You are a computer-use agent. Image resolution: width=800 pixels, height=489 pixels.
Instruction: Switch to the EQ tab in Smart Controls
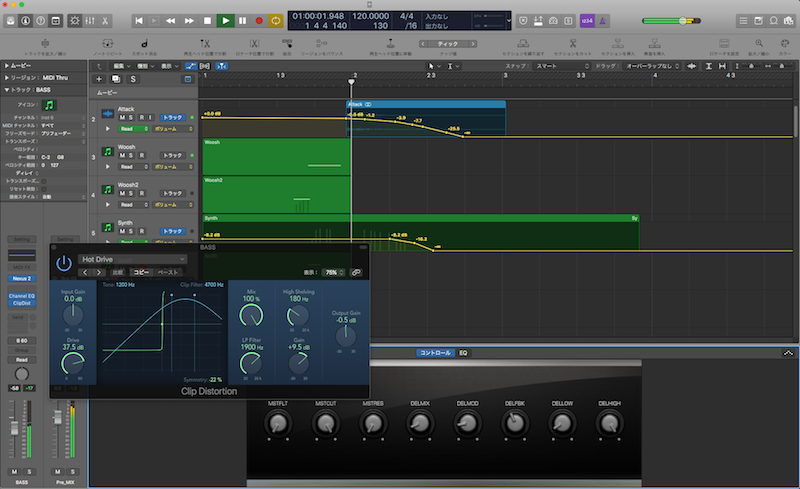pos(463,353)
